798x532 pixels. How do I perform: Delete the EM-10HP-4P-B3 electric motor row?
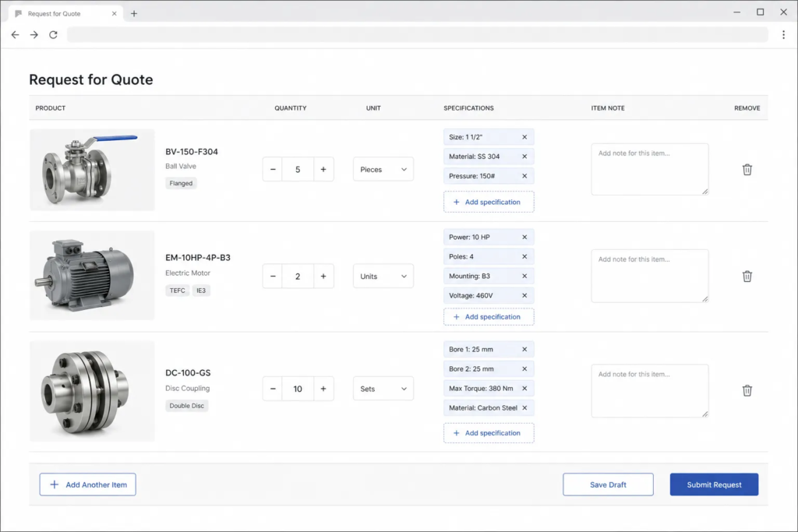coord(747,277)
